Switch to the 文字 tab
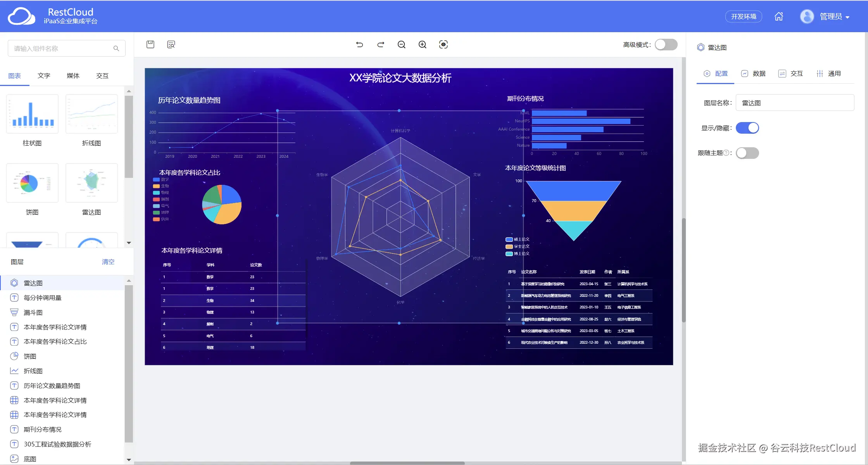Image resolution: width=868 pixels, height=465 pixels. click(44, 76)
